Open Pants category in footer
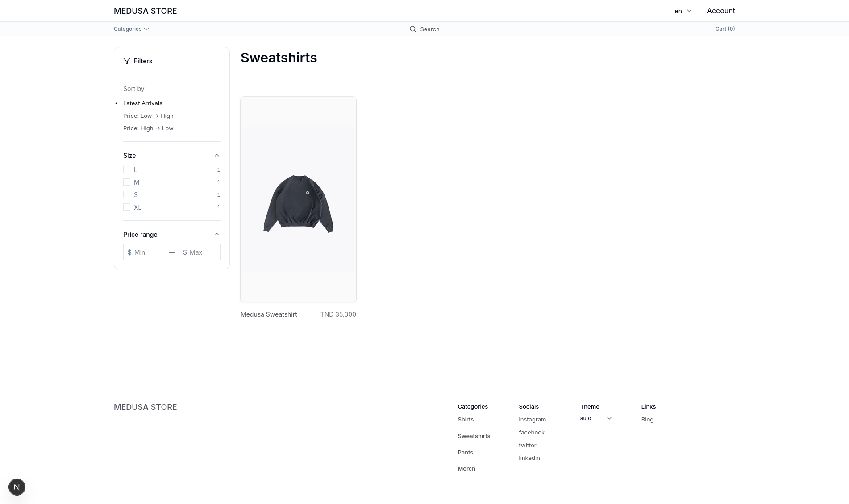The width and height of the screenshot is (849, 504). click(465, 452)
